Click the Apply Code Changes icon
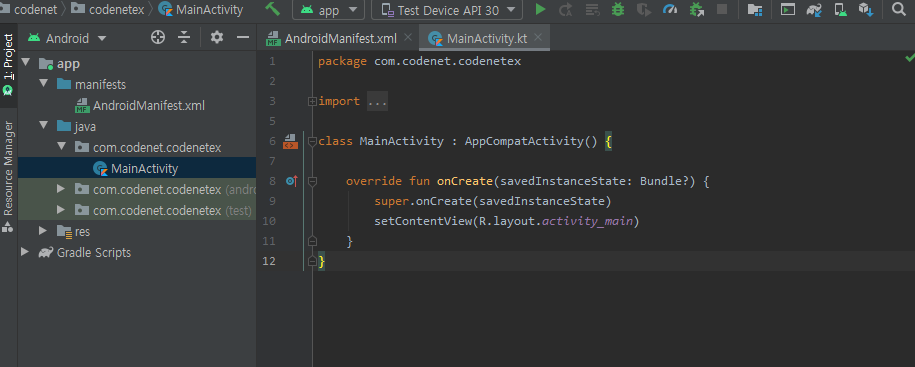This screenshot has width=915, height=367. click(592, 9)
